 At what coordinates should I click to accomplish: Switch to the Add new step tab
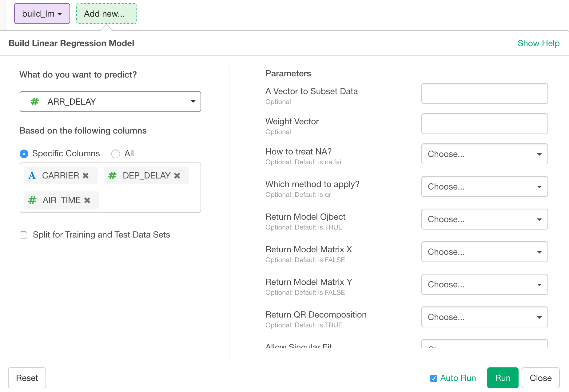point(106,14)
